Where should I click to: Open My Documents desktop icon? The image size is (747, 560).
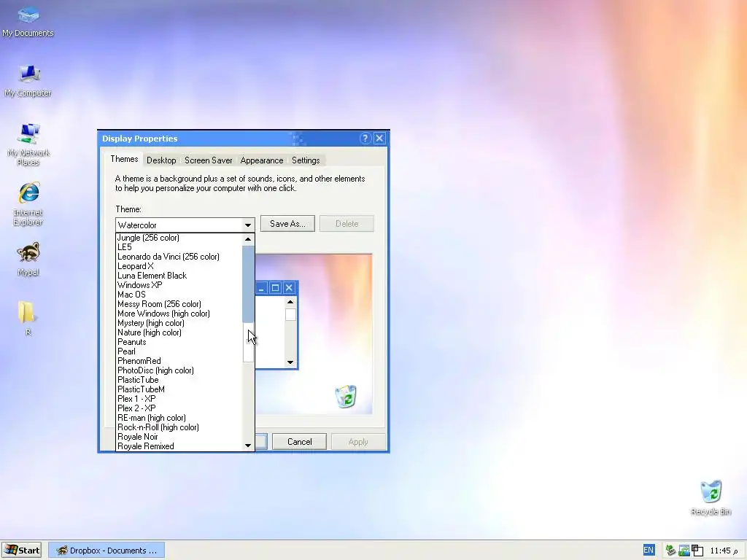pos(28,21)
